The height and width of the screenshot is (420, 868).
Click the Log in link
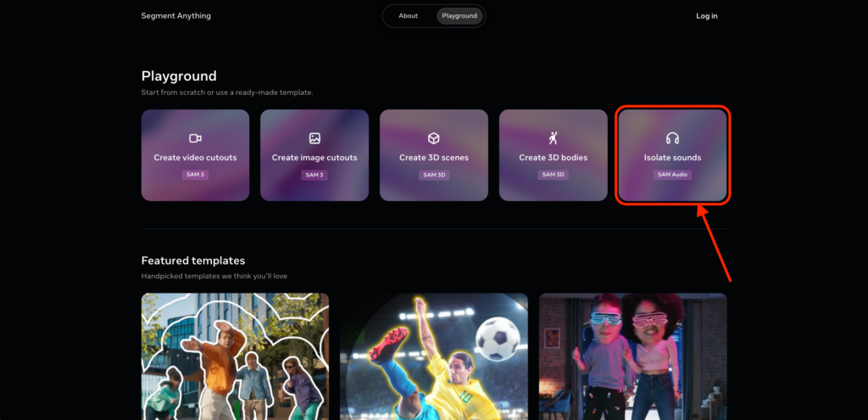pyautogui.click(x=706, y=16)
